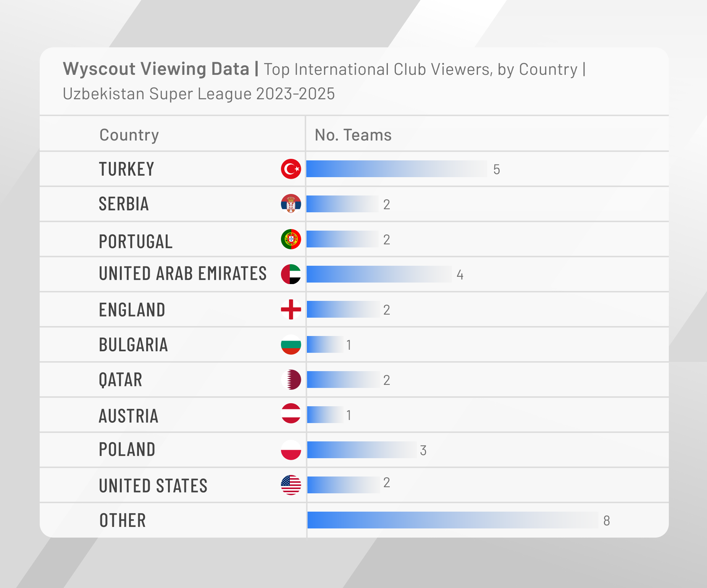Click the Uzbekistan Super League 2023-2025 subtitle
Image resolution: width=707 pixels, height=588 pixels.
tap(199, 94)
